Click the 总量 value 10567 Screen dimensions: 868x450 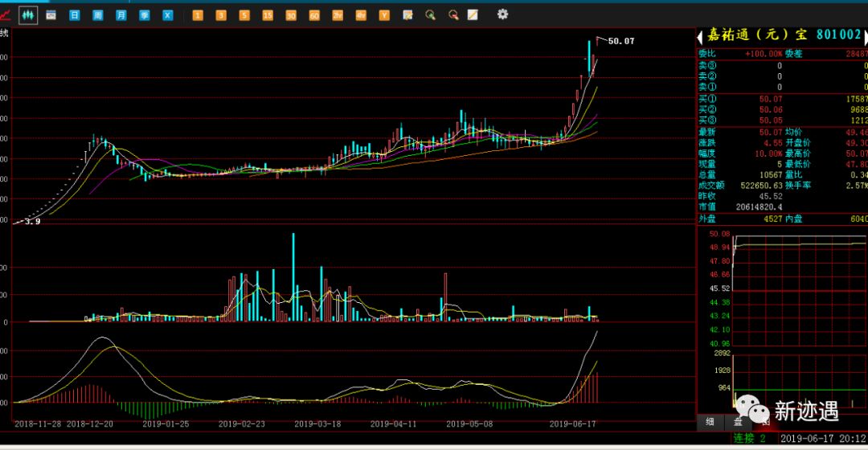[x=771, y=175]
